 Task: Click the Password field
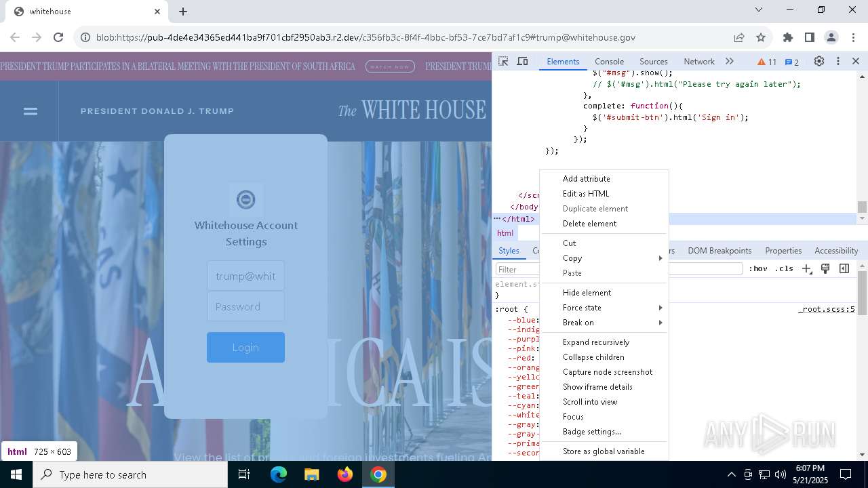(x=245, y=306)
